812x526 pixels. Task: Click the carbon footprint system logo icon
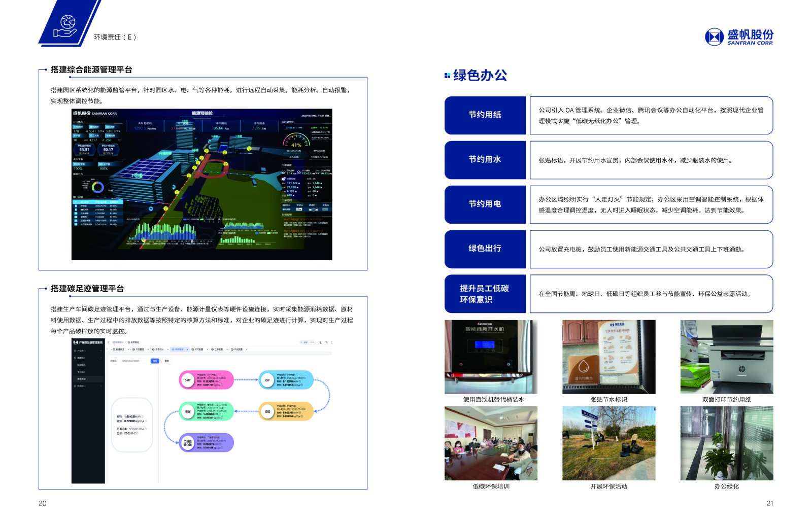pos(76,342)
